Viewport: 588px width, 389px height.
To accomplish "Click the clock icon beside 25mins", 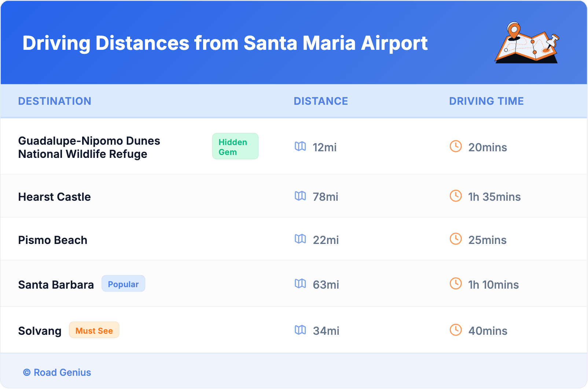I will coord(456,239).
